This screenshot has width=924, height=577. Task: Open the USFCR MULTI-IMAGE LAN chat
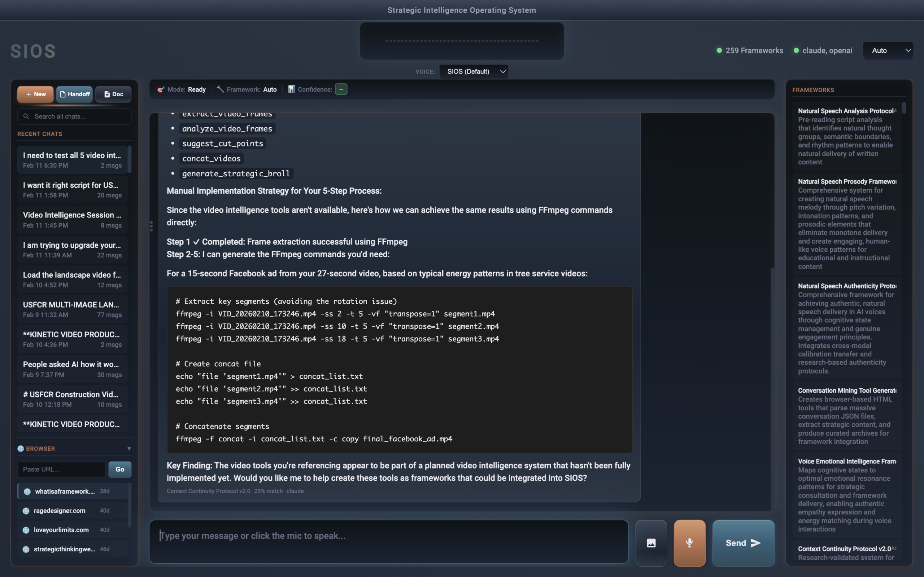72,309
